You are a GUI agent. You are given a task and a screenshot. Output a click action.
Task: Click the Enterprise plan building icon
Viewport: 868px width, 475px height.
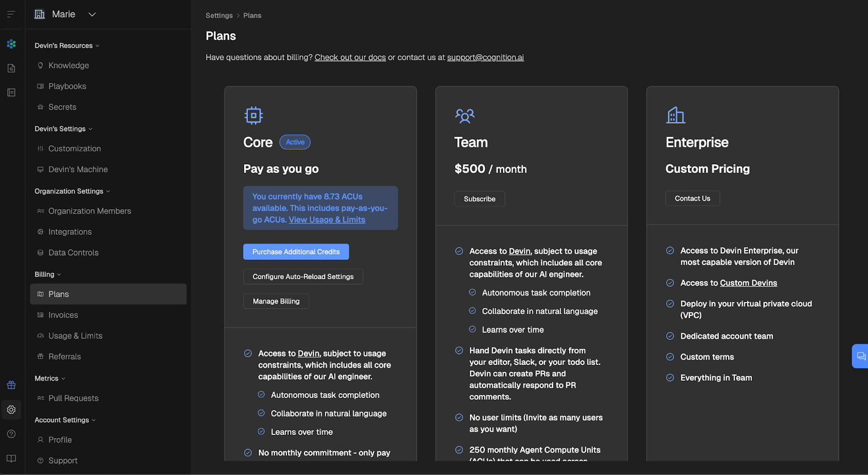pos(675,115)
